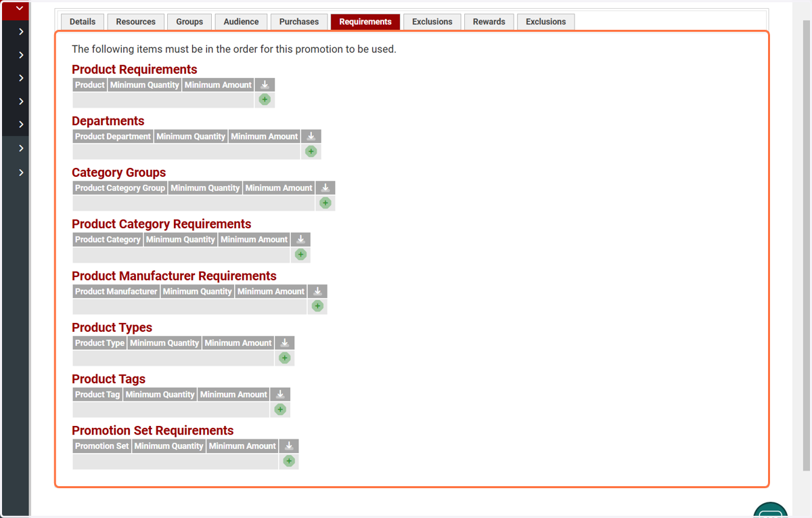Click the Product Manufacturer column header
This screenshot has height=518, width=812.
click(116, 291)
